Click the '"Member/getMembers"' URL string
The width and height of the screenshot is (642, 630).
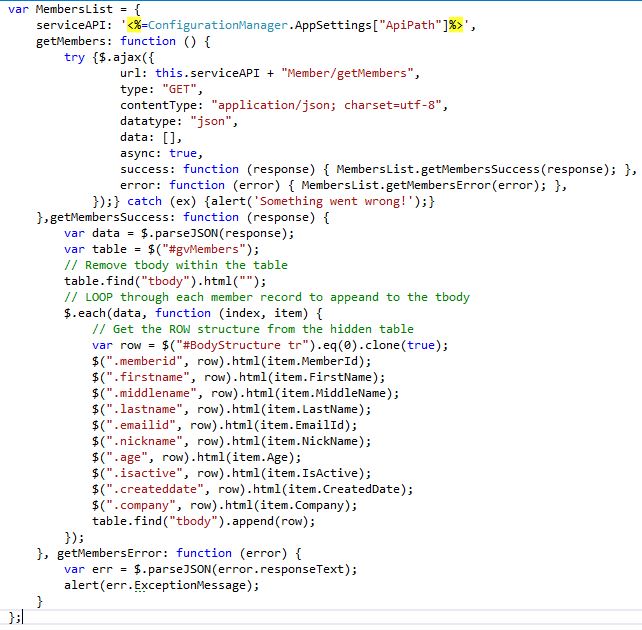347,73
